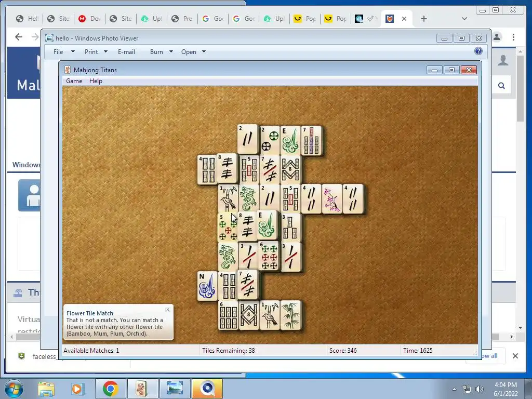Select the pink plum blossom flower tile
532x399 pixels.
click(x=332, y=199)
